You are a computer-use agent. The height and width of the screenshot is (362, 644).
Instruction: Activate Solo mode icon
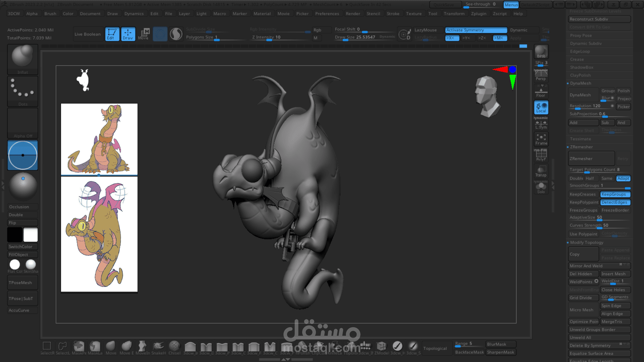tap(541, 187)
